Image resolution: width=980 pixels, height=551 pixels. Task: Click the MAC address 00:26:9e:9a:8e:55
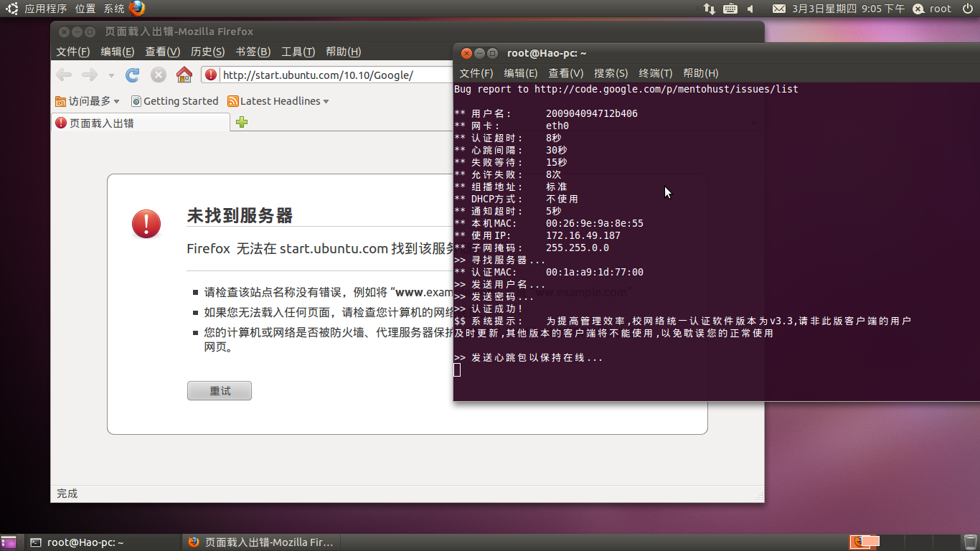click(595, 223)
